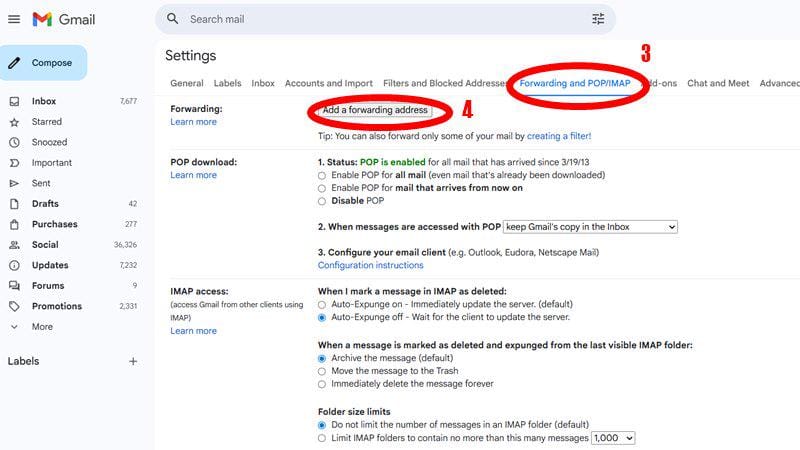This screenshot has width=800, height=450.
Task: Open the Drafts folder label
Action: (x=45, y=204)
